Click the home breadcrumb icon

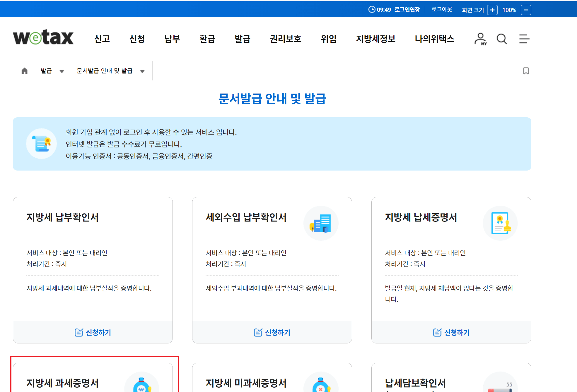[x=25, y=71]
